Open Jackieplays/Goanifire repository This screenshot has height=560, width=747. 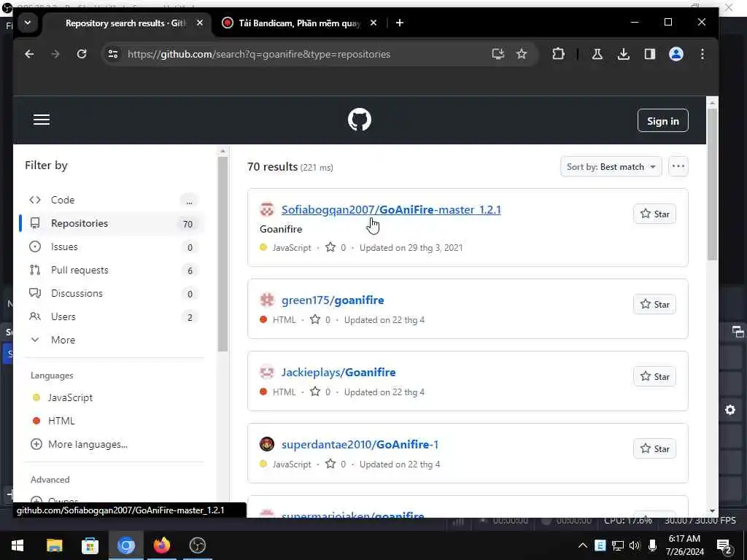(x=338, y=373)
